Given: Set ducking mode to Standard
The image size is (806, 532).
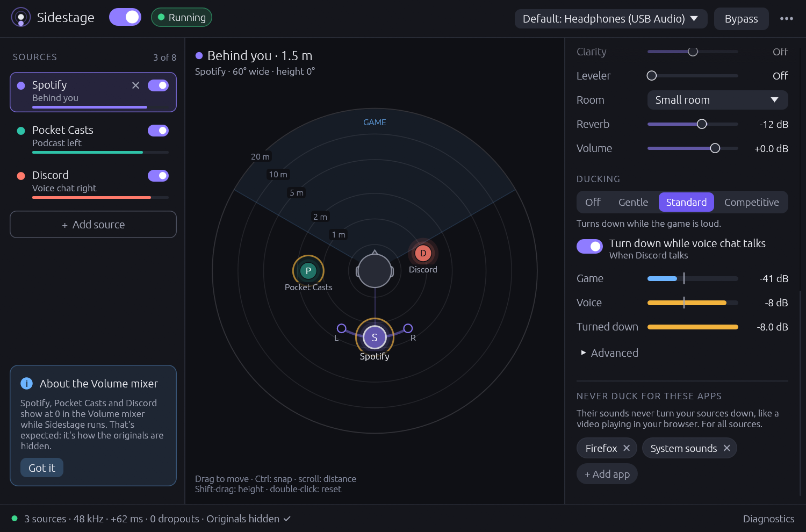Looking at the screenshot, I should 686,202.
